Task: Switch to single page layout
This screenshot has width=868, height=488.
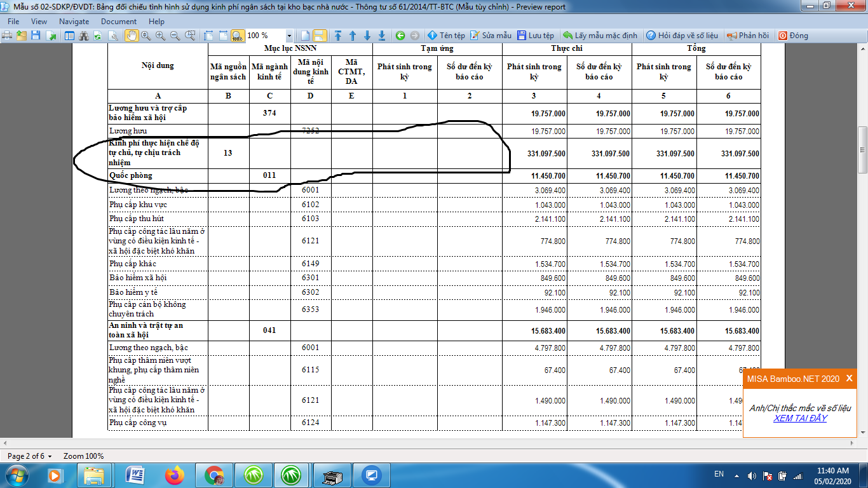Action: [x=306, y=36]
